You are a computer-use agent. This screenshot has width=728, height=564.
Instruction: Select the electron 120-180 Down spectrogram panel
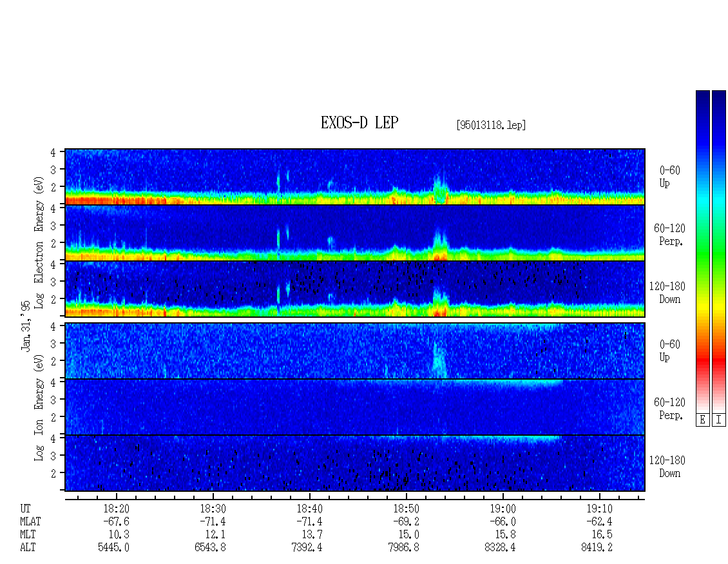click(x=355, y=289)
